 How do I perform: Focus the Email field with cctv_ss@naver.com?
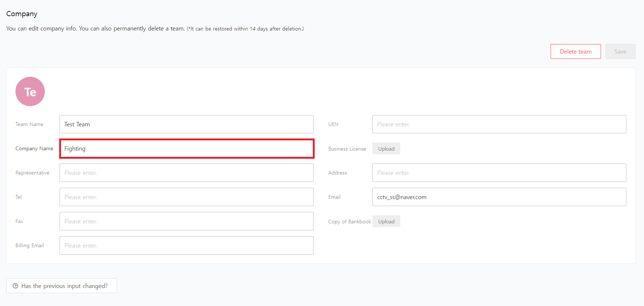tap(499, 197)
